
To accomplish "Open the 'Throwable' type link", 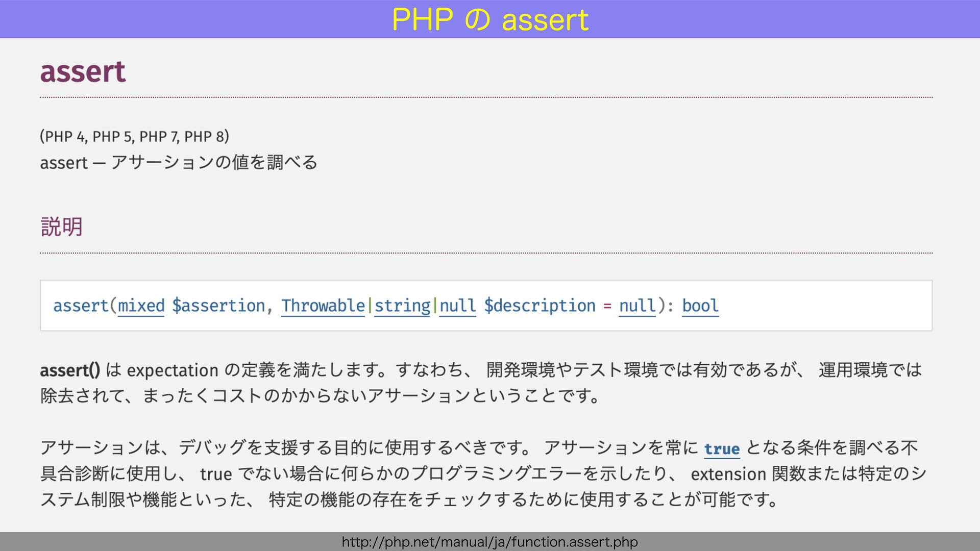I will (x=323, y=306).
